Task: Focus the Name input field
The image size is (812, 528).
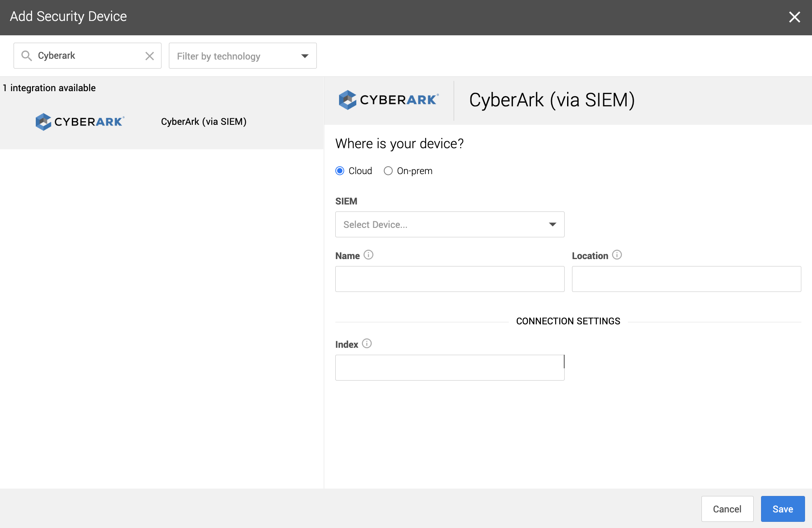Action: click(x=450, y=279)
